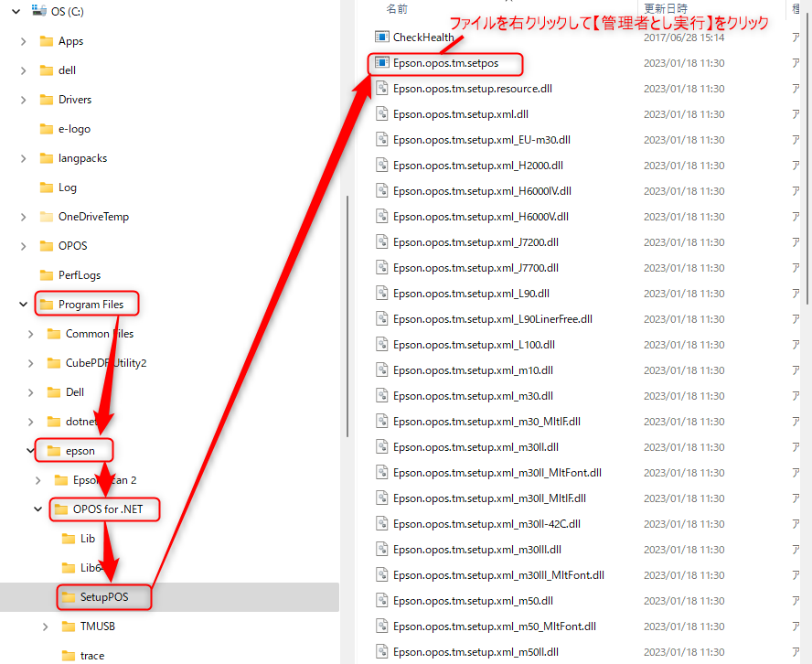This screenshot has width=812, height=664.
Task: Select Epson.opos.tm.setup.xml_L90LinerFree.dll file
Action: click(493, 319)
